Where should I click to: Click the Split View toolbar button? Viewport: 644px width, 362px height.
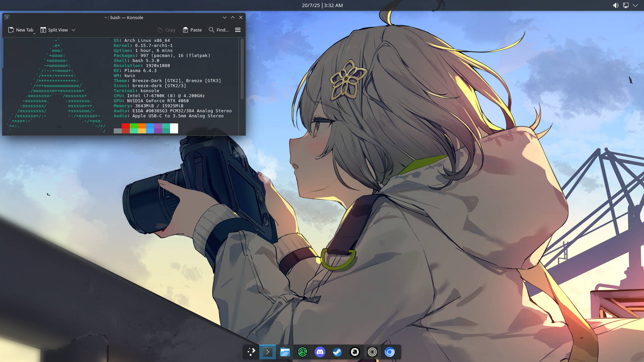click(x=54, y=30)
